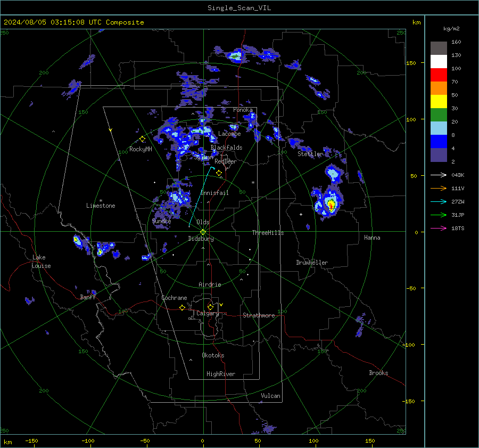Click the Ponoka map label

(243, 110)
